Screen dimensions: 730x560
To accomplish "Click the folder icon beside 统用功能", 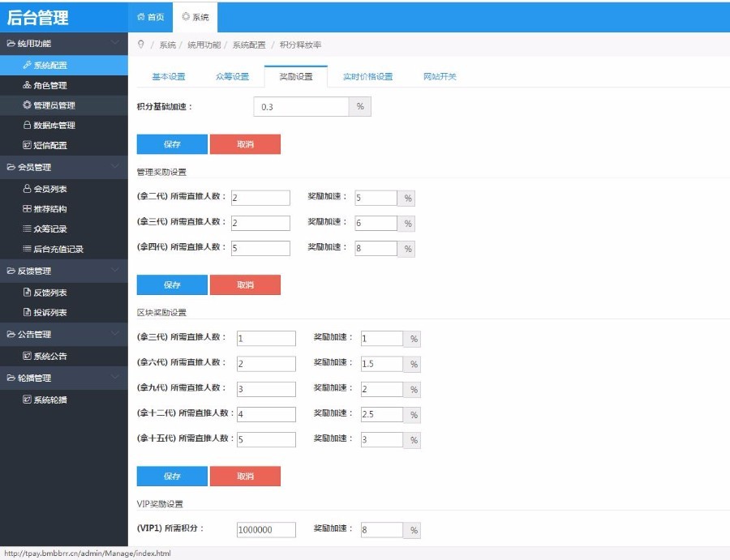I will coord(11,43).
